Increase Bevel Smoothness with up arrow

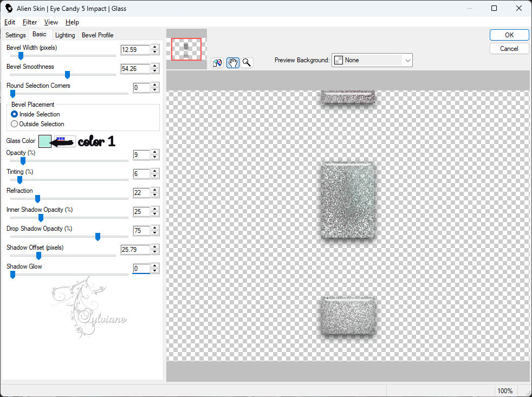click(155, 66)
